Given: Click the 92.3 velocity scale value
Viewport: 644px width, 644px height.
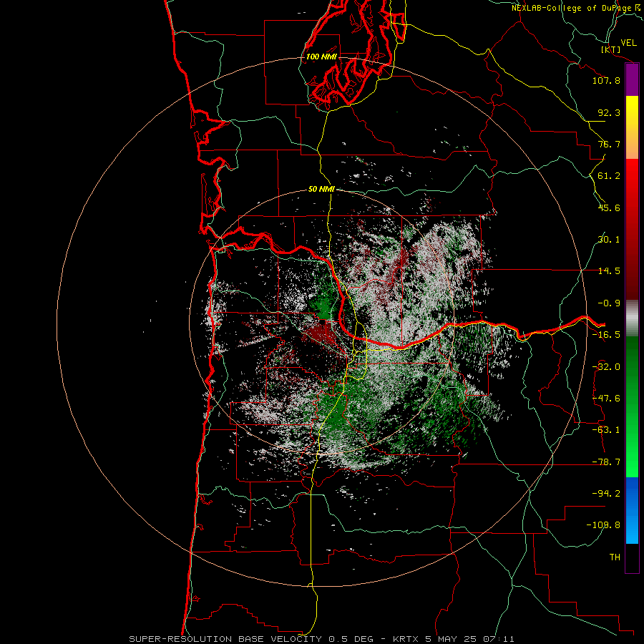Looking at the screenshot, I should point(609,112).
